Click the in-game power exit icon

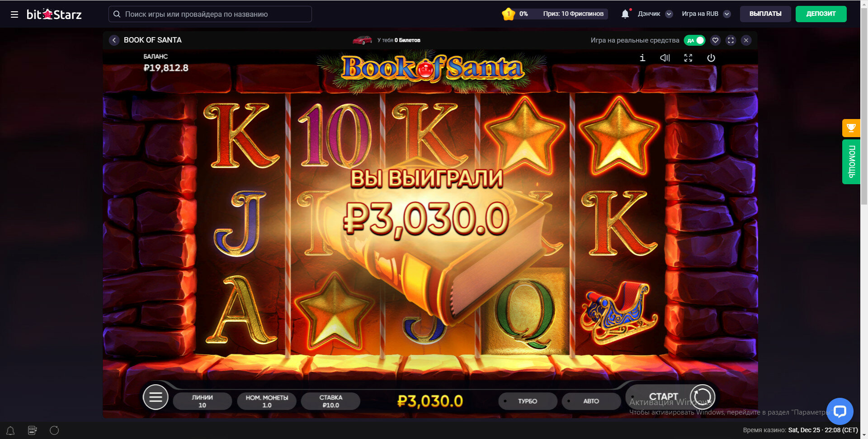tap(711, 58)
